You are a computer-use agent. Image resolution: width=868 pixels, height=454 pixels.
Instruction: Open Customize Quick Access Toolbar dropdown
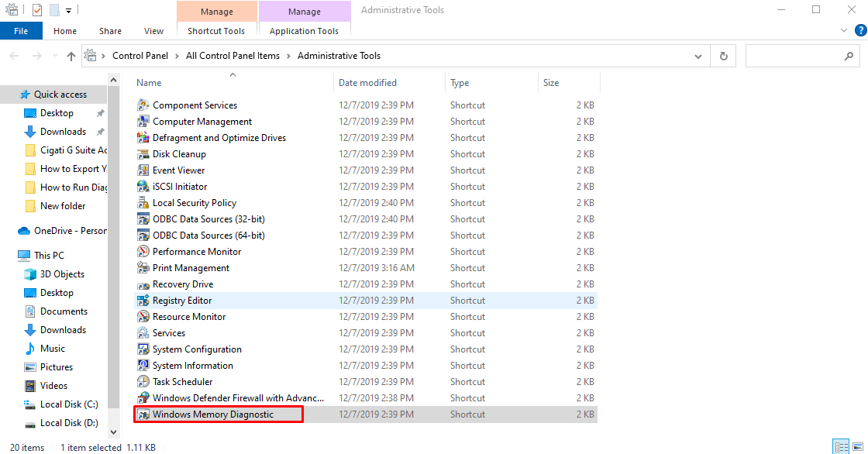(68, 10)
